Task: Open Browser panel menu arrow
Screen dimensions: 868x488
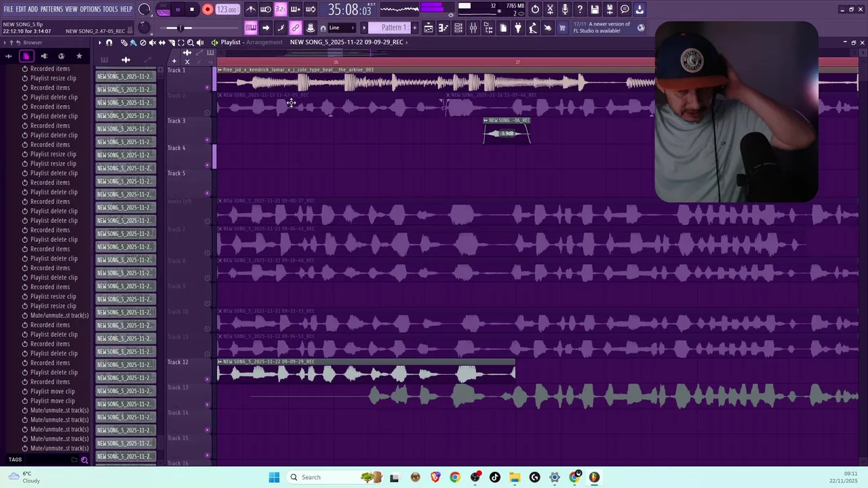Action: pos(5,43)
